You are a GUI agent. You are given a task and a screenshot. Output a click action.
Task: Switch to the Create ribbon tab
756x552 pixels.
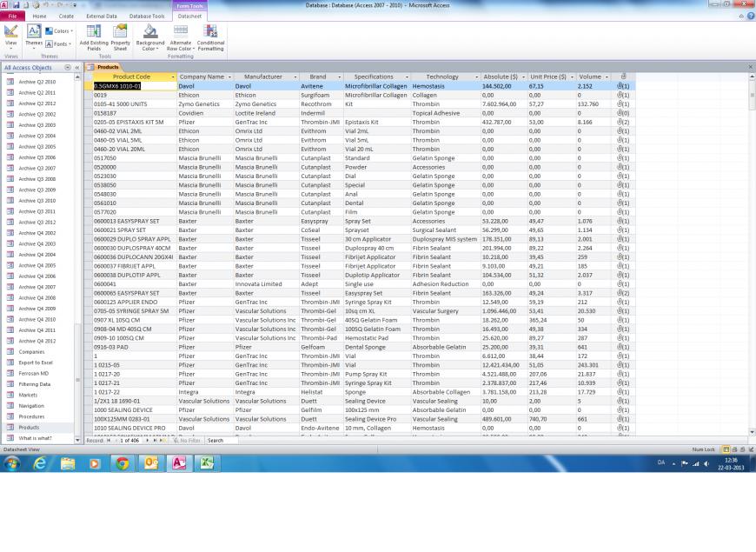click(x=66, y=16)
